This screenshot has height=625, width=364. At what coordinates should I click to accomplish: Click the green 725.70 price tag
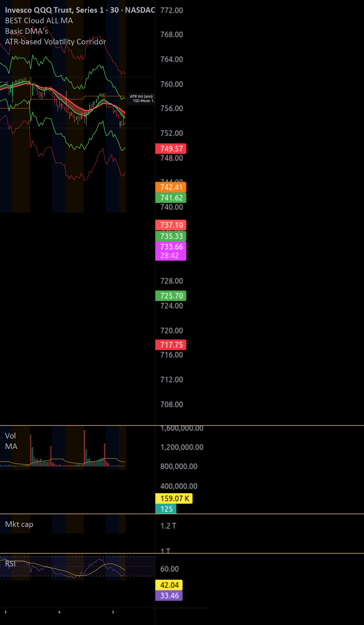tap(171, 296)
